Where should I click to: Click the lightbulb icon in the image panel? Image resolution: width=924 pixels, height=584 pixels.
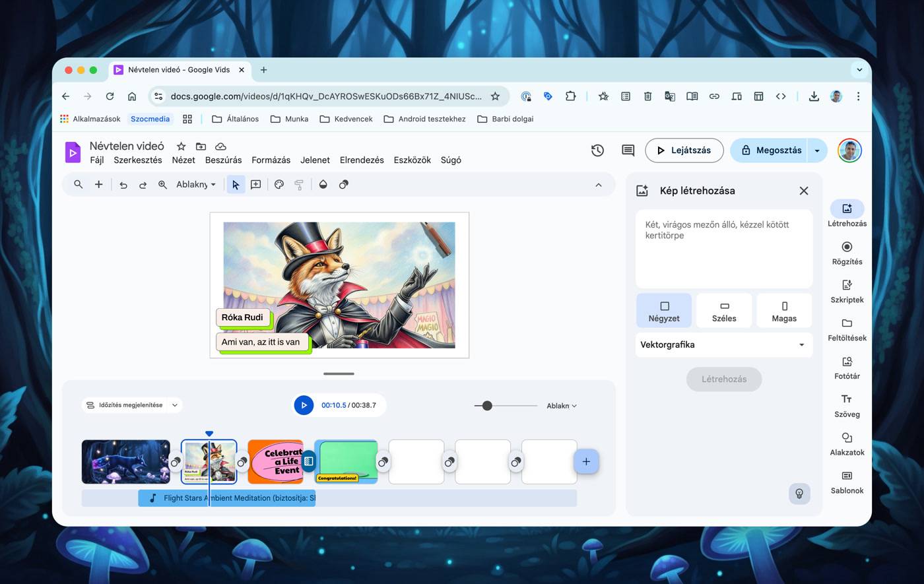pos(799,494)
